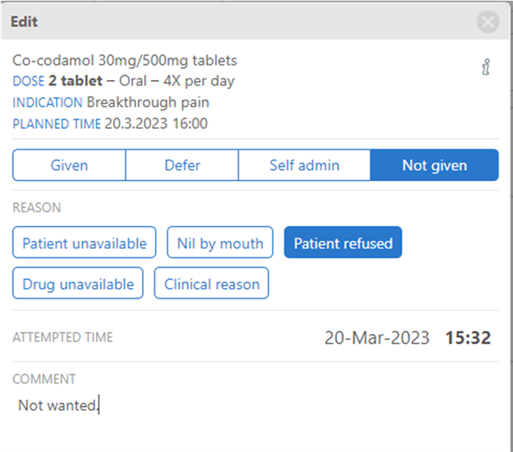Screen dimensions: 513x452
Task: Select the Not given option
Action: (434, 165)
